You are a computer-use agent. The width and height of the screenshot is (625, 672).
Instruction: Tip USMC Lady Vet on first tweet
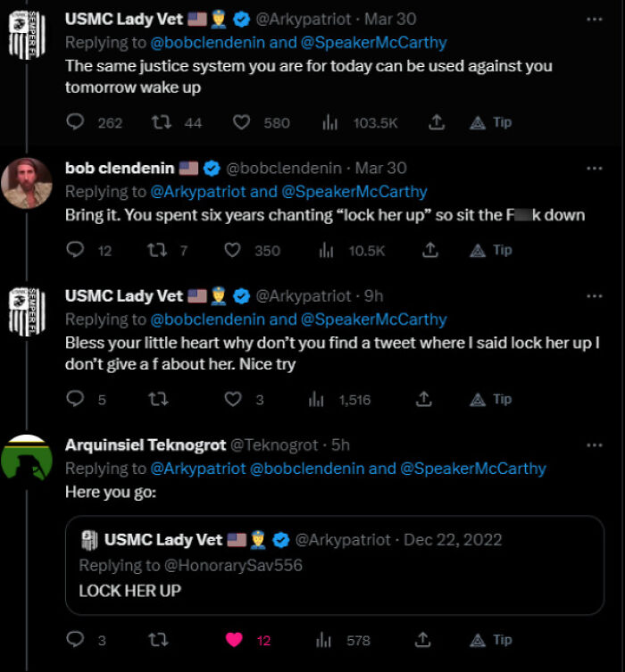(x=491, y=122)
